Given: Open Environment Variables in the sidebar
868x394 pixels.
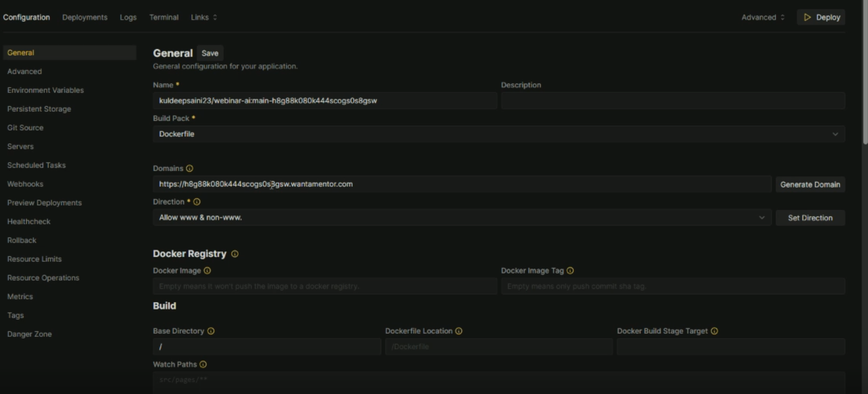Looking at the screenshot, I should coord(45,90).
